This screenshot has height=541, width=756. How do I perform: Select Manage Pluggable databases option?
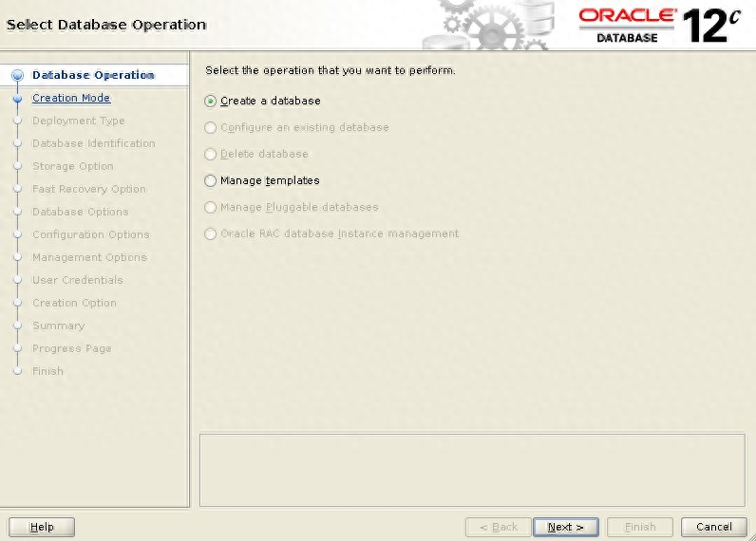[x=211, y=207]
